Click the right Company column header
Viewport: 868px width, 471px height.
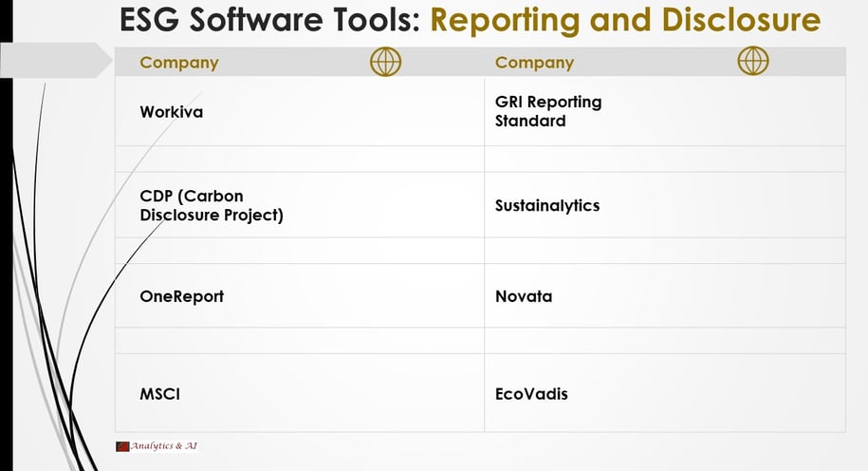[x=534, y=63]
